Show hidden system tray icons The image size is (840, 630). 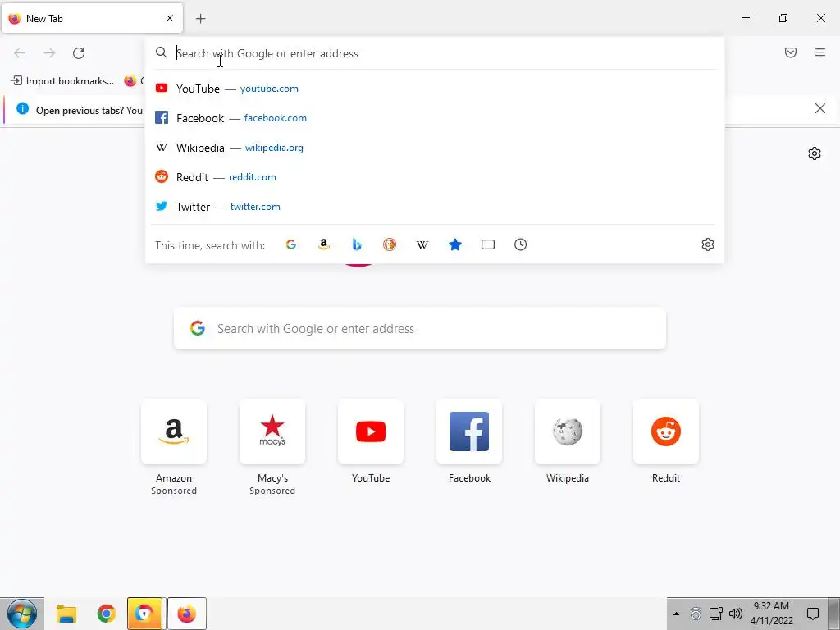tap(676, 614)
